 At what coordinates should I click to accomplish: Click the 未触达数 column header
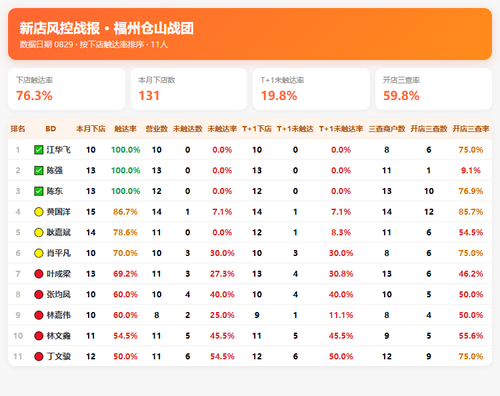[188, 129]
